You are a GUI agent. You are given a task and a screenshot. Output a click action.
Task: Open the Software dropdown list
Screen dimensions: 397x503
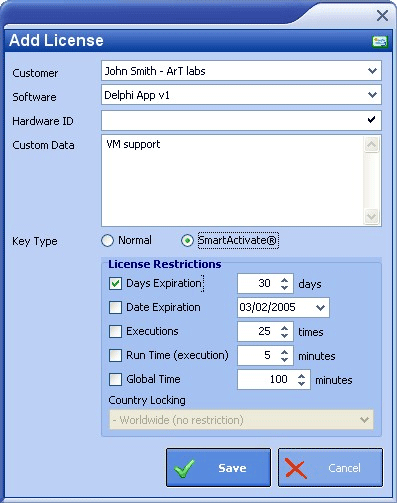pos(372,95)
